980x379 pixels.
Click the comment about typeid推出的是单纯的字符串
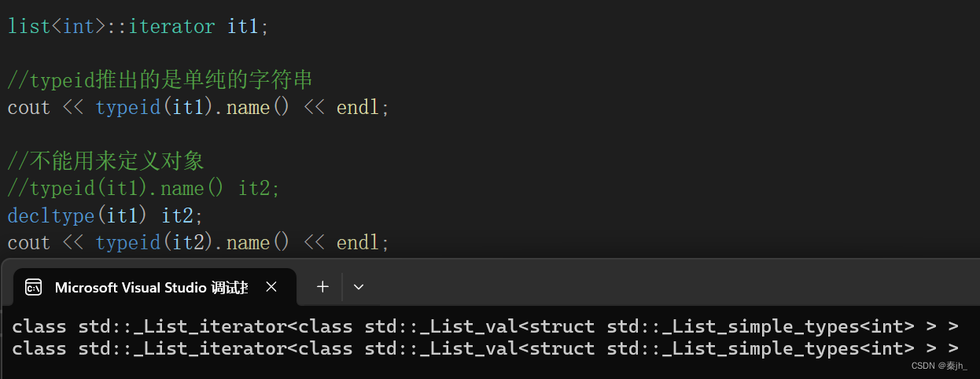(160, 80)
